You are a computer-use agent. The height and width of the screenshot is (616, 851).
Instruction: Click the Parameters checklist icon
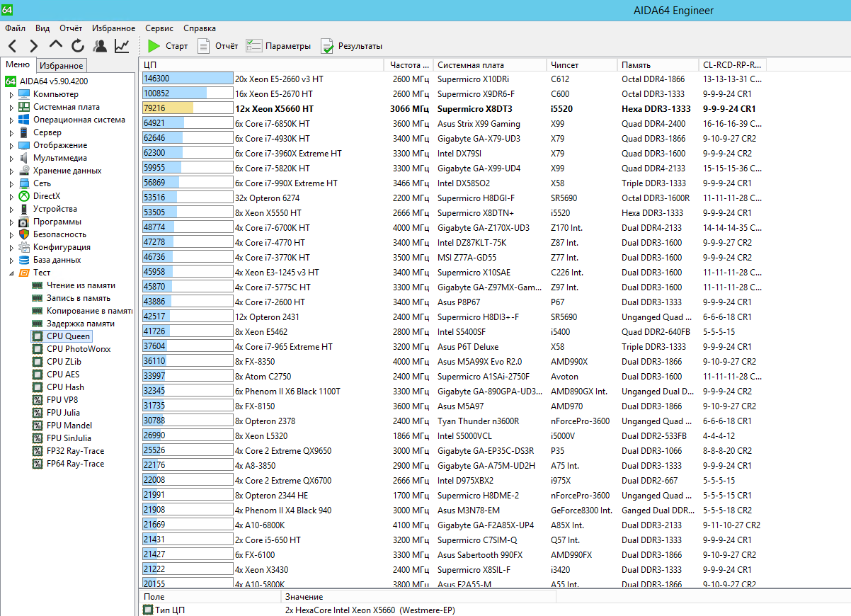coord(253,46)
